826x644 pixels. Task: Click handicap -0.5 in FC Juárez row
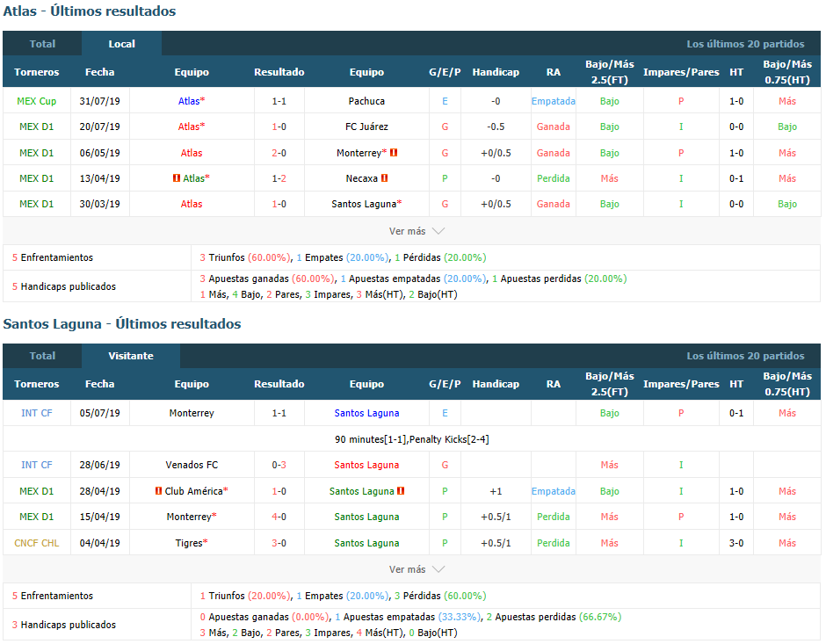coord(496,127)
